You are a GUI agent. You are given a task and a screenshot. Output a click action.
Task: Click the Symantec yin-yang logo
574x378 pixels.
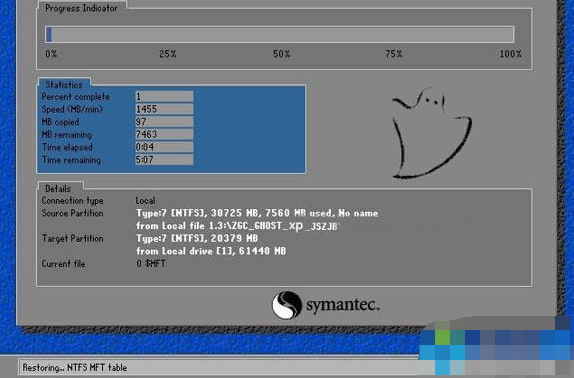click(x=287, y=305)
